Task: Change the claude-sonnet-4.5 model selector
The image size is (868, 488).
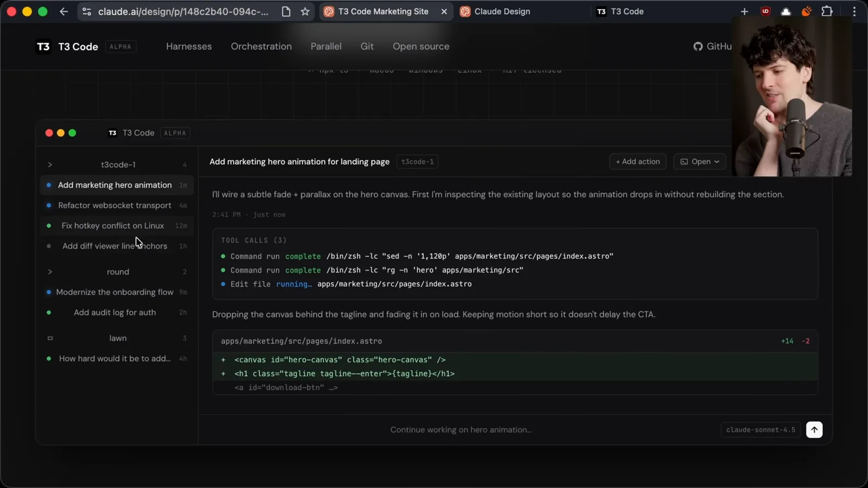Action: point(761,430)
